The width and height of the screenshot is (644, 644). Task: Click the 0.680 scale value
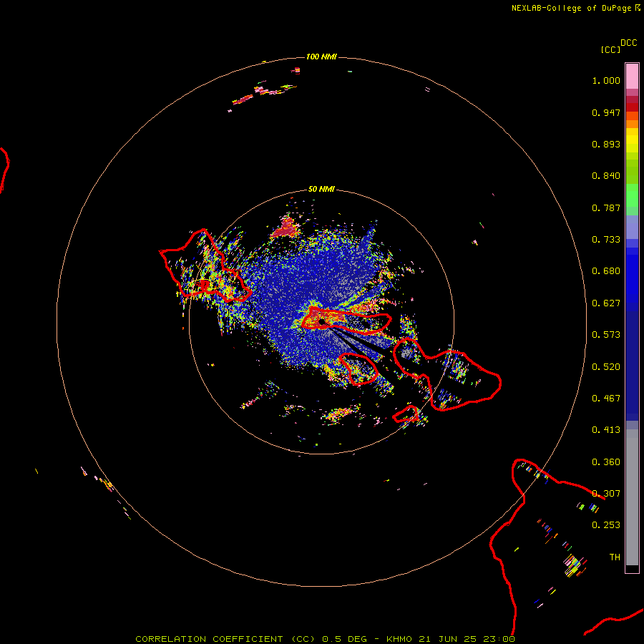[x=606, y=271]
